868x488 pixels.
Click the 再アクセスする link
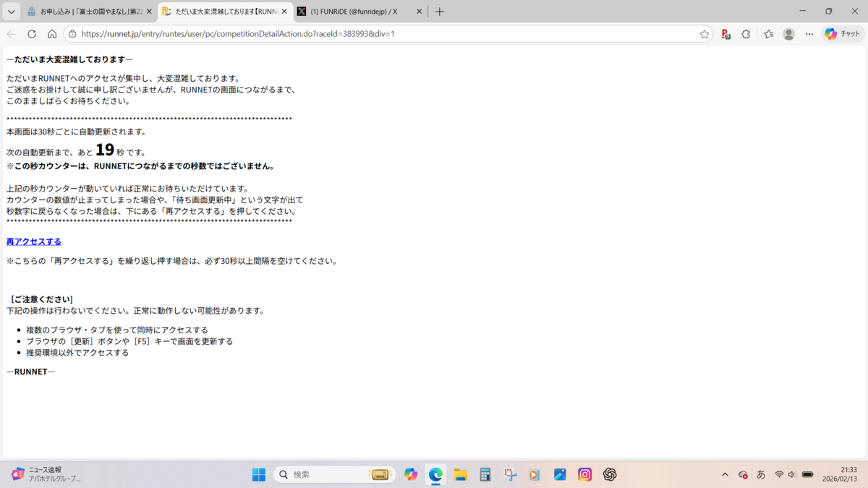34,241
